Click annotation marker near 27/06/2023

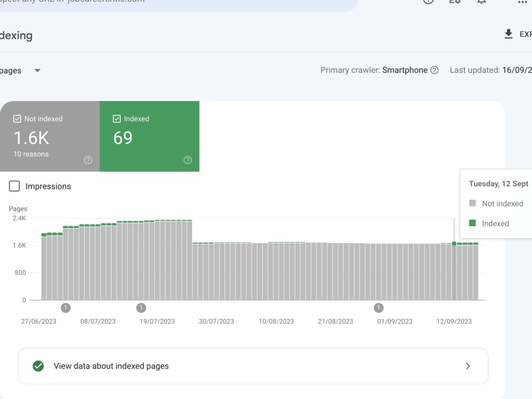(x=65, y=307)
